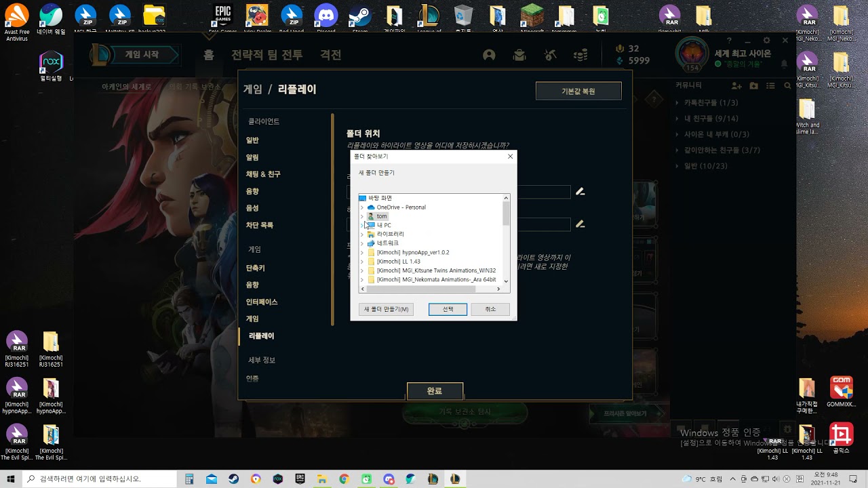Viewport: 868px width, 488px height.
Task: Select the 리플레이 settings section
Action: [261, 336]
